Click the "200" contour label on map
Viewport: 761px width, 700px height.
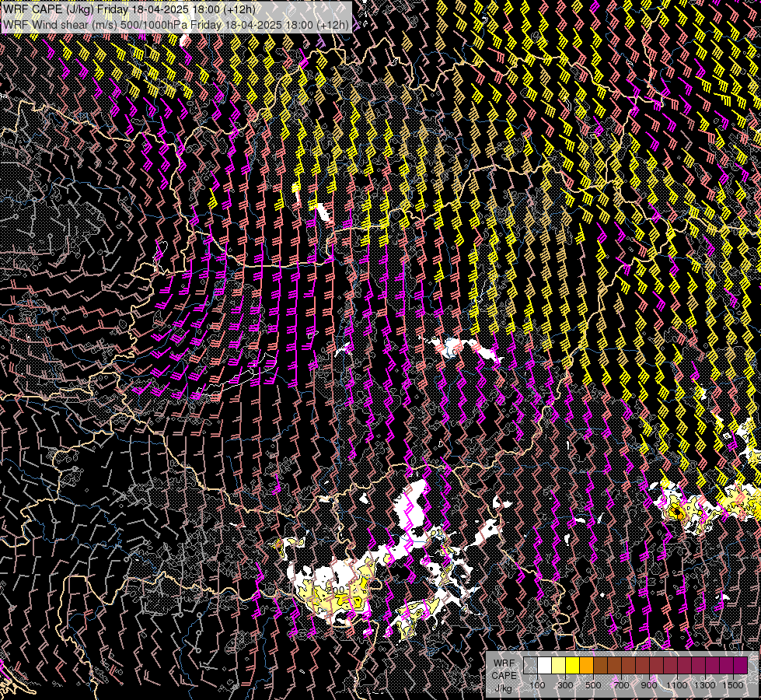336,590
